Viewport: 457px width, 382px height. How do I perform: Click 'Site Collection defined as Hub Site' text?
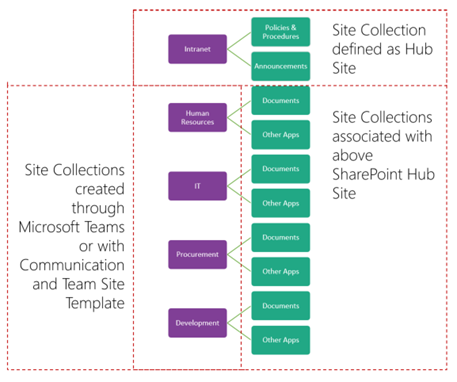point(382,49)
